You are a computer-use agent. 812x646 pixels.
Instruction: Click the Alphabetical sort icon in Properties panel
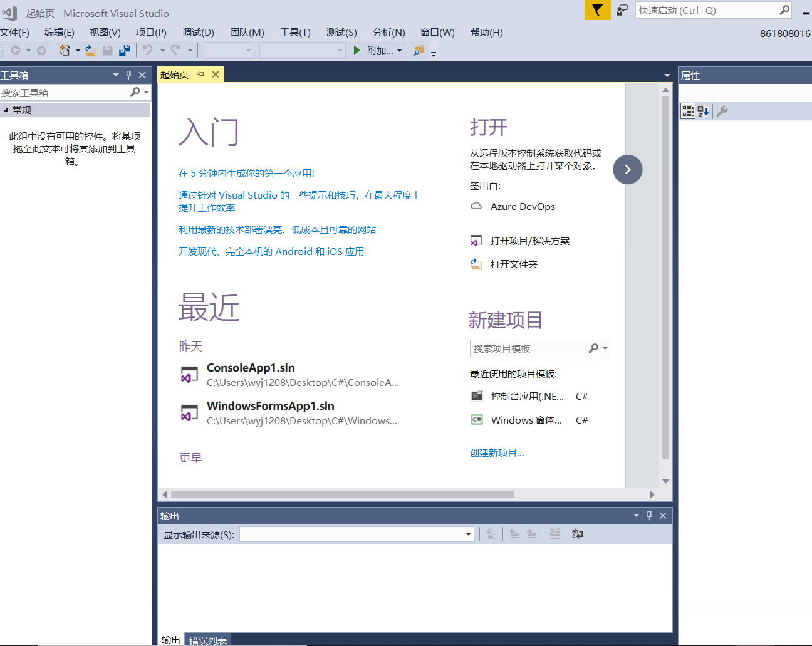pyautogui.click(x=703, y=111)
